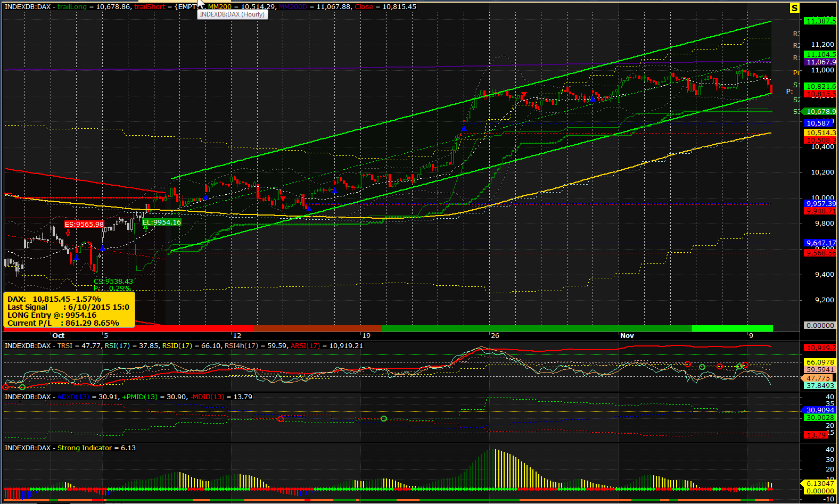The height and width of the screenshot is (504, 839).
Task: Click the RSI4h(17) = 59.59 title text
Action: [256, 345]
